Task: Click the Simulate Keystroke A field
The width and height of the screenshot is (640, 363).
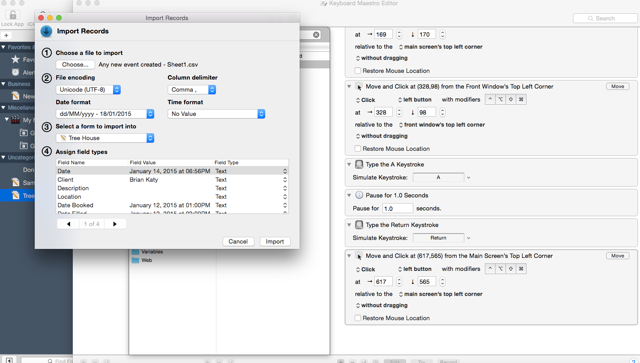Action: (x=438, y=177)
